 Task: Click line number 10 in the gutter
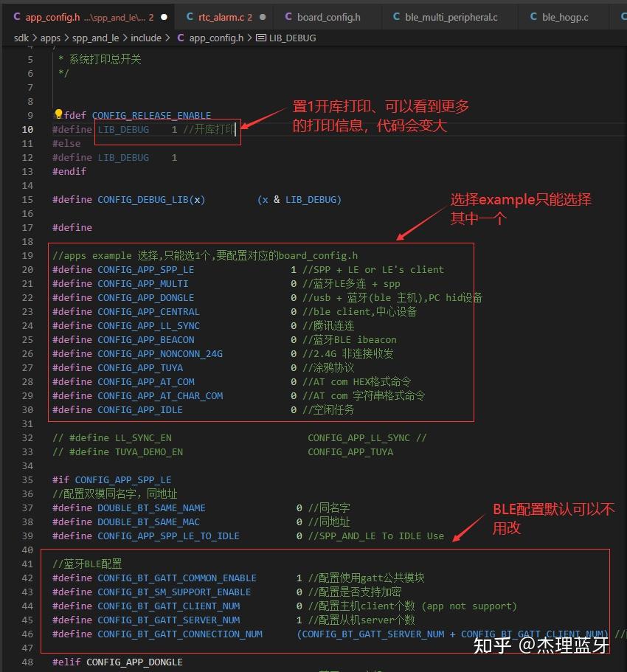click(27, 129)
